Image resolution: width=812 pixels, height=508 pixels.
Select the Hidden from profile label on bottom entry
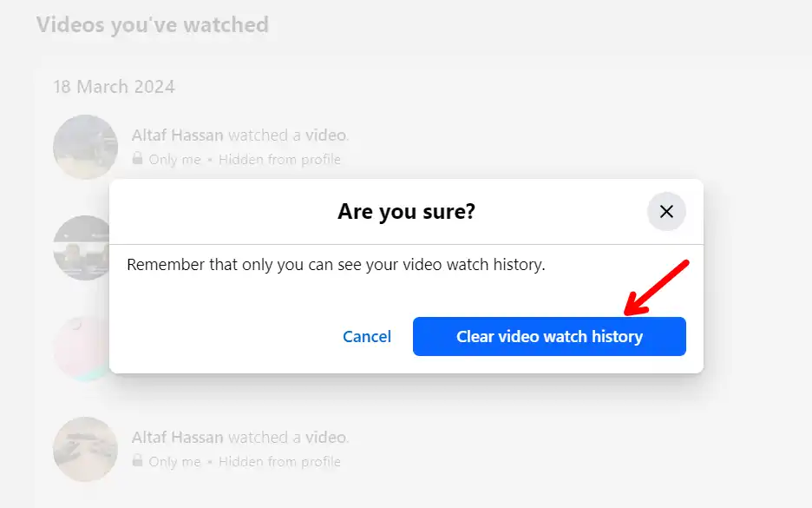click(279, 462)
